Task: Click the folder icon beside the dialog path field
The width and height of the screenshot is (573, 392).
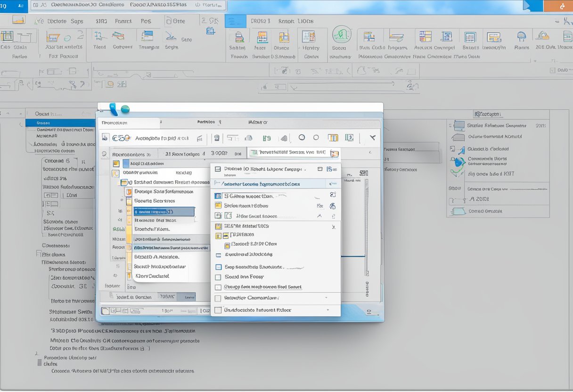Action: [334, 153]
